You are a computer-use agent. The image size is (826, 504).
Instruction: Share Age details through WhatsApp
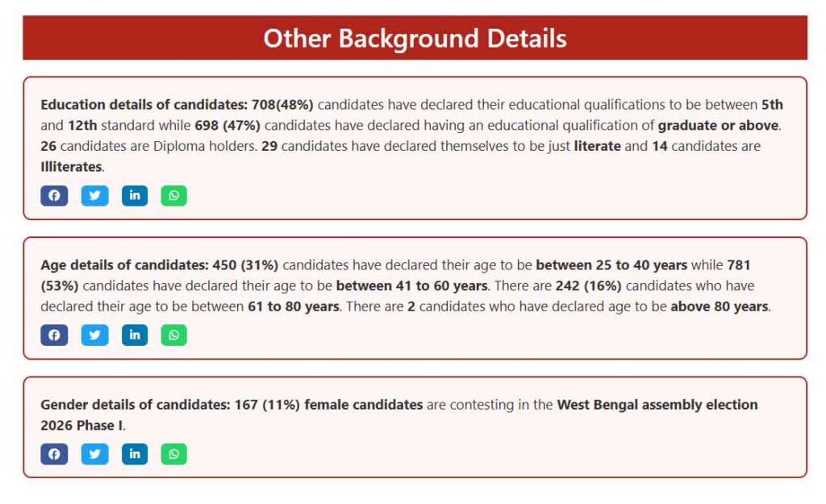[173, 335]
